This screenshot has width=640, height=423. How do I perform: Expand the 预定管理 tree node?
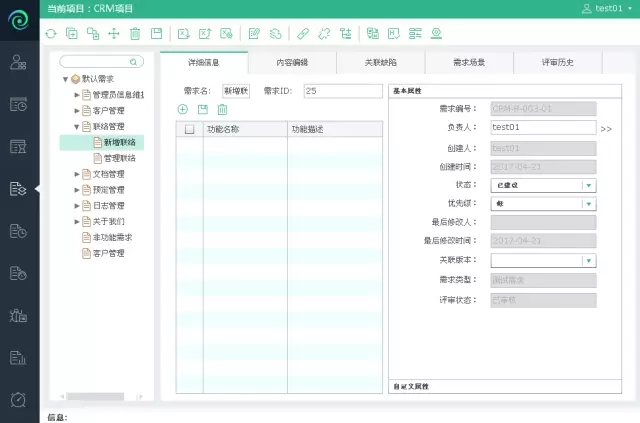pos(77,190)
